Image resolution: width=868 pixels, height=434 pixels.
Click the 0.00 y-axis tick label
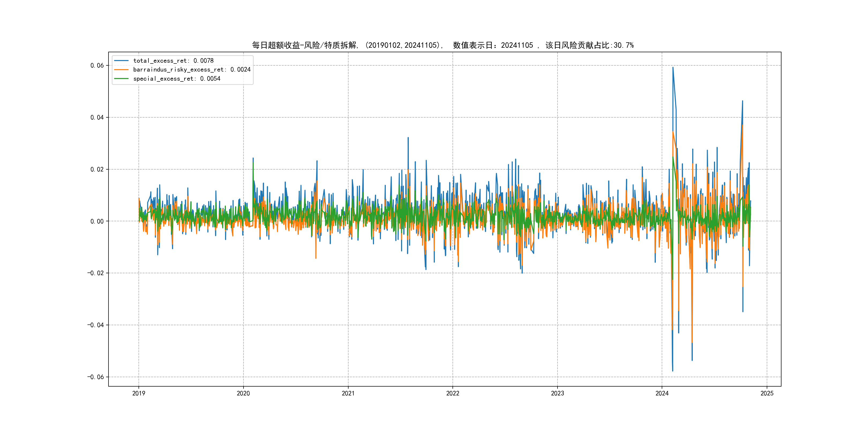97,221
